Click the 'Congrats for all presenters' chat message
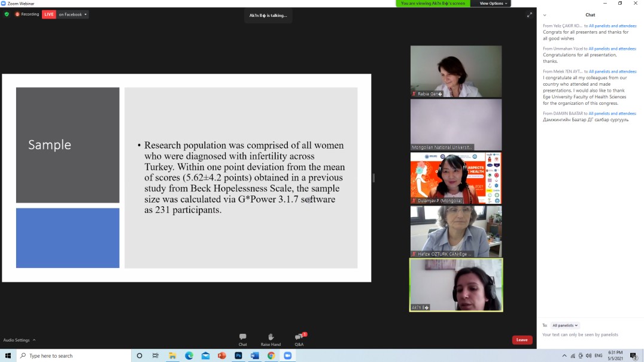Viewport: 644px width, 362px height. click(586, 35)
